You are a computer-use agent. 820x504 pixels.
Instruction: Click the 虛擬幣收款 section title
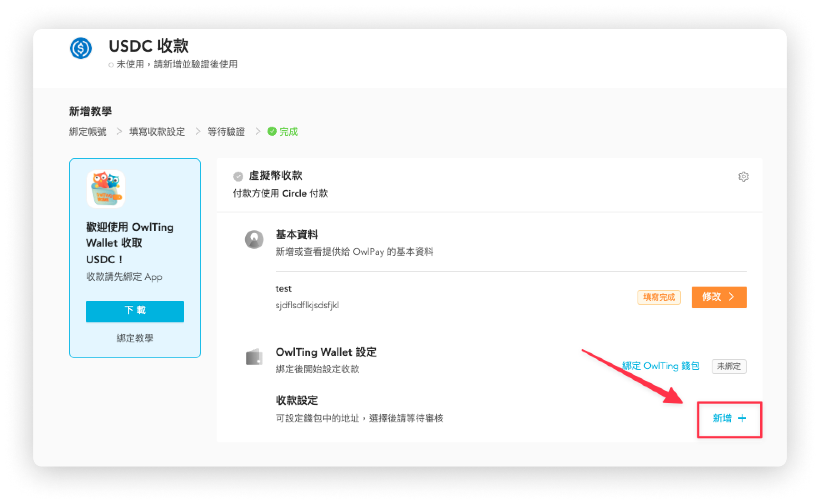(x=275, y=175)
